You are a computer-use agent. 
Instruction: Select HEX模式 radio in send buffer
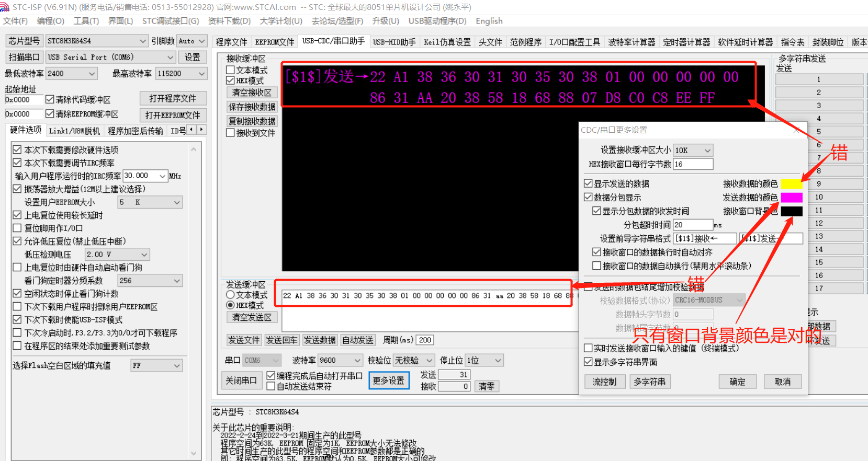point(230,305)
